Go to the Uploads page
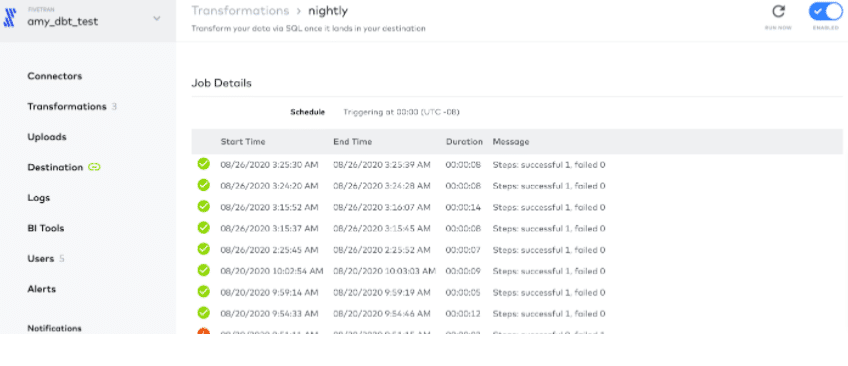Image resolution: width=848 pixels, height=366 pixels. click(47, 137)
